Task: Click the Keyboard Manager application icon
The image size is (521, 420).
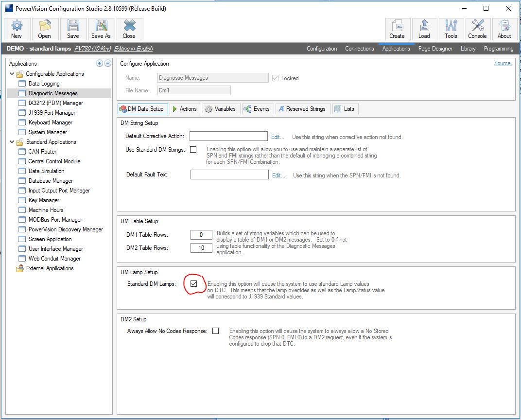Action: [x=22, y=122]
